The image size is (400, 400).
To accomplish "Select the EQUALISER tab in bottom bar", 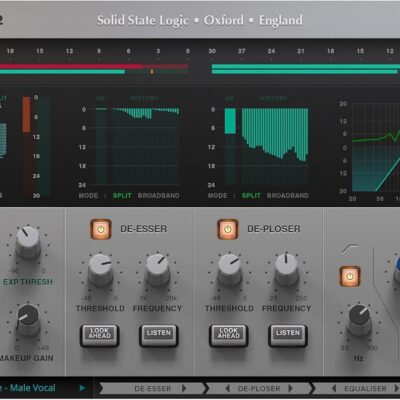I will 365,388.
